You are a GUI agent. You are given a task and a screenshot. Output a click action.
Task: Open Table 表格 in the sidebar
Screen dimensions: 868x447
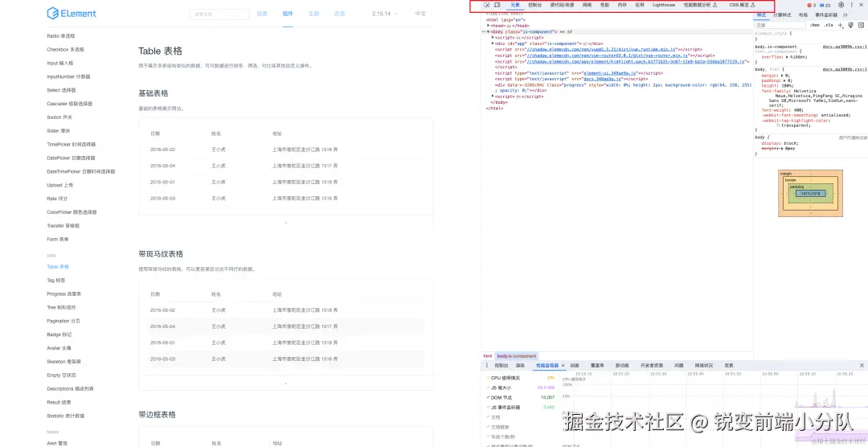tap(58, 266)
